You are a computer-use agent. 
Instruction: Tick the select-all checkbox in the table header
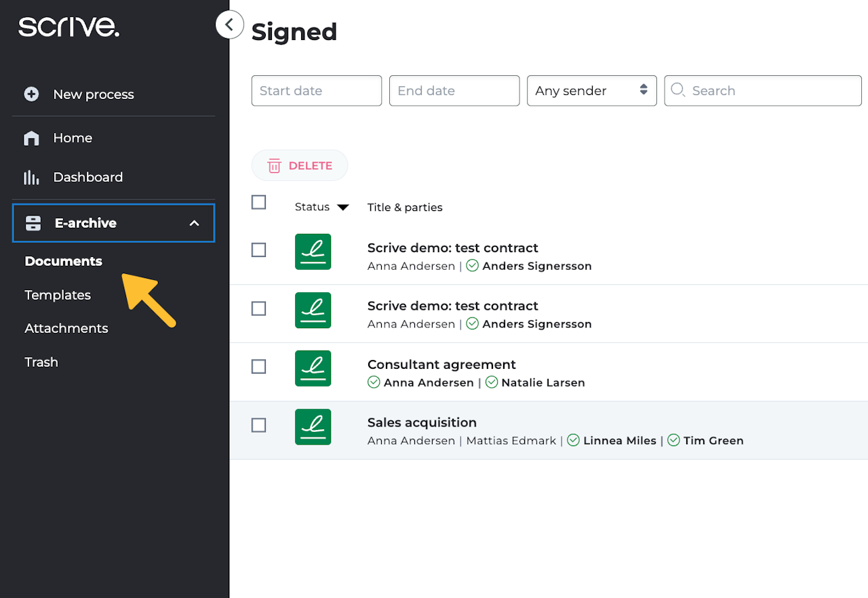[258, 202]
